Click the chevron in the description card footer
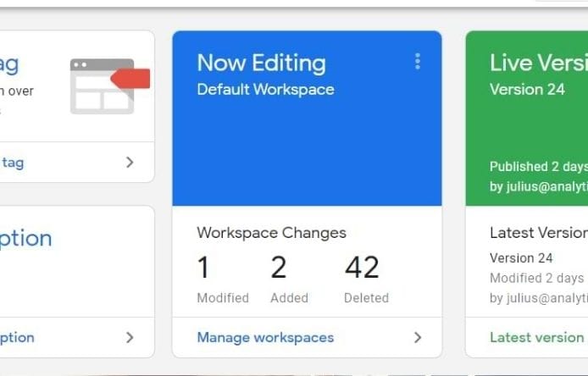 pos(130,337)
